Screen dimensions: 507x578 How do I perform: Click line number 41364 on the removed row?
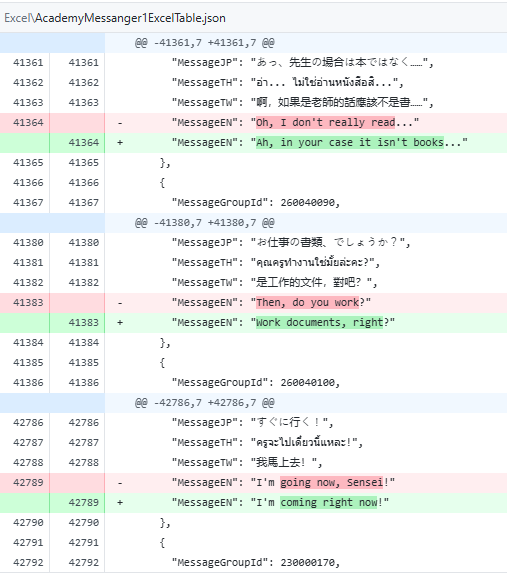tap(28, 123)
